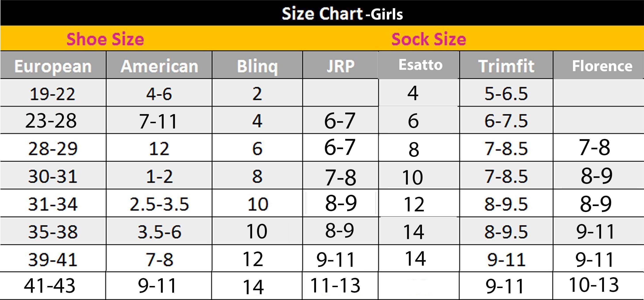The height and width of the screenshot is (300, 644).
Task: Click the "Shoe Size" heading
Action: pos(105,39)
